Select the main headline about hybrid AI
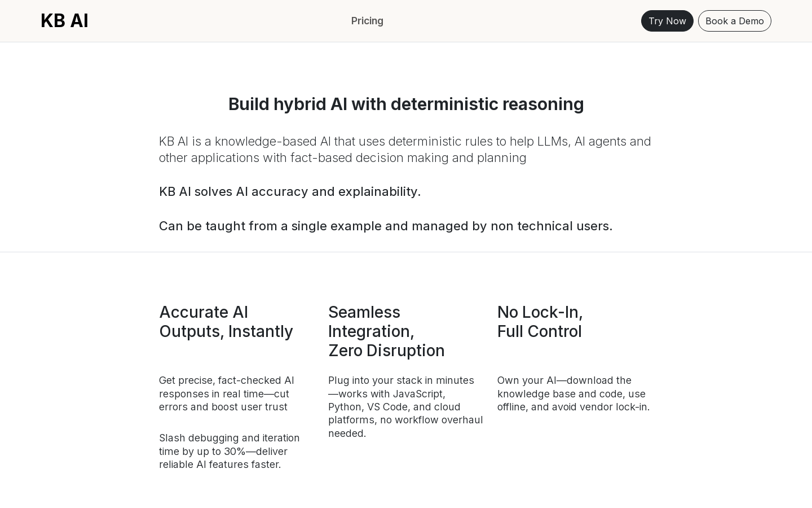 406,104
